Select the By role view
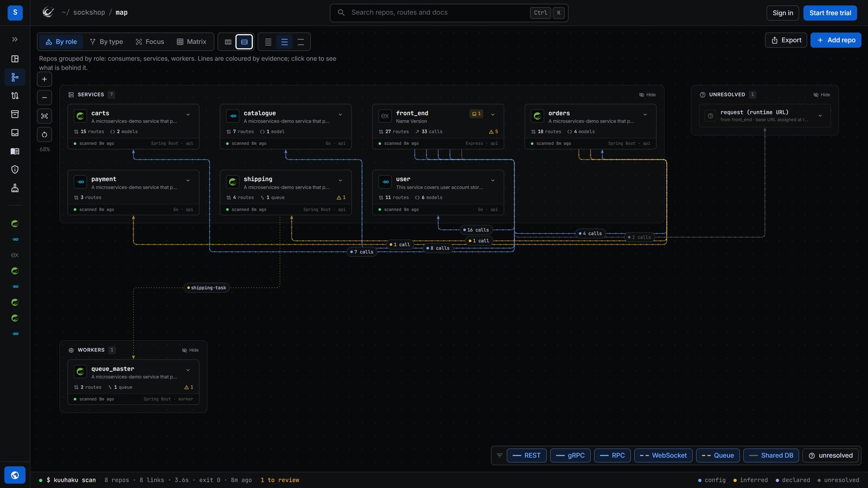868x488 pixels. [x=61, y=42]
